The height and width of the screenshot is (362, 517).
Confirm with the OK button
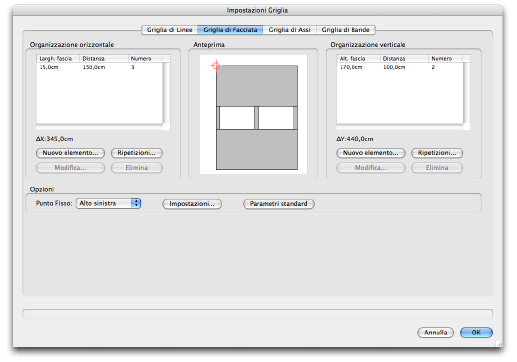[x=476, y=332]
